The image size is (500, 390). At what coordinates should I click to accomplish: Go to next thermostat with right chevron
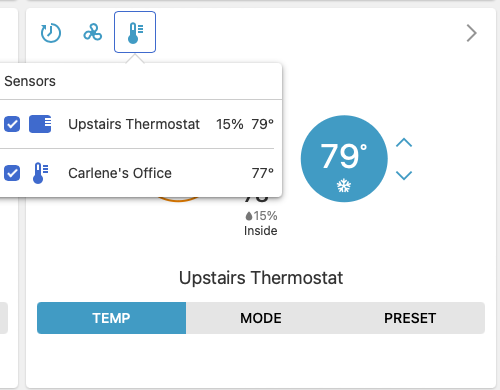click(471, 33)
